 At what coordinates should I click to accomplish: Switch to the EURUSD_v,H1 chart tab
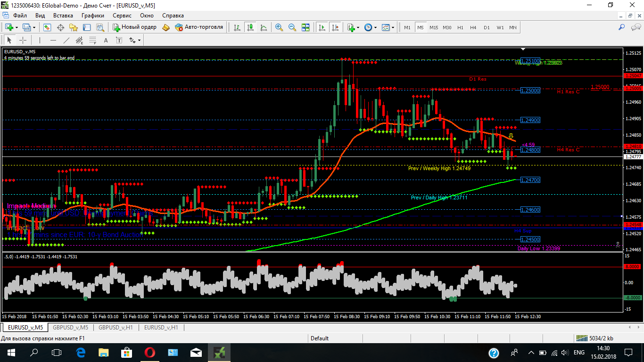point(161,327)
